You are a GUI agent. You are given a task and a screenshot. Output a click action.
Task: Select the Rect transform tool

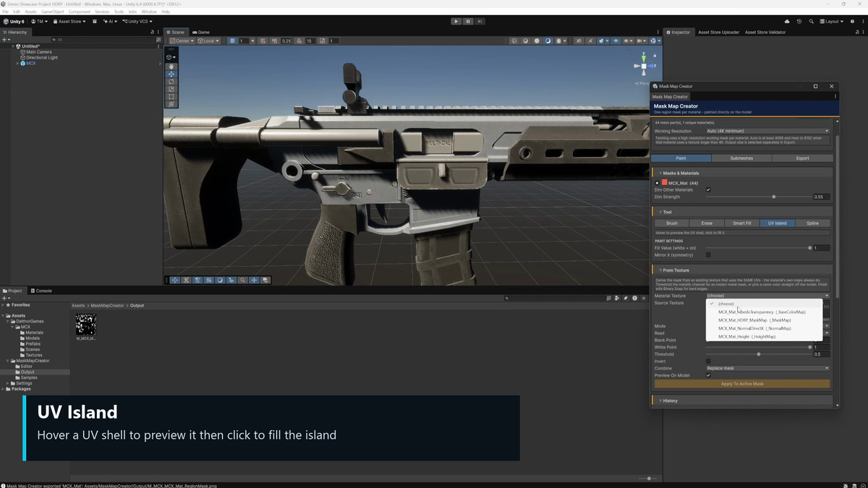click(171, 96)
